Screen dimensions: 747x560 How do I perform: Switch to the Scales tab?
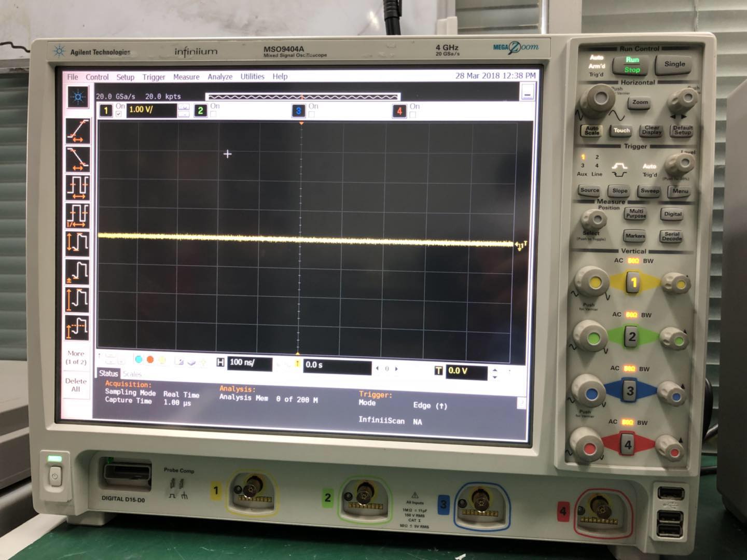tap(132, 374)
